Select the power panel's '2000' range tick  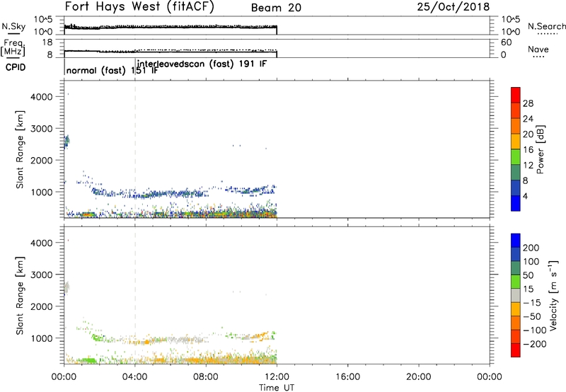click(x=41, y=160)
